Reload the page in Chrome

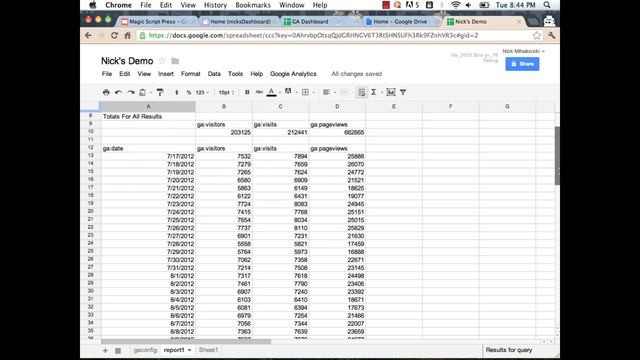115,36
